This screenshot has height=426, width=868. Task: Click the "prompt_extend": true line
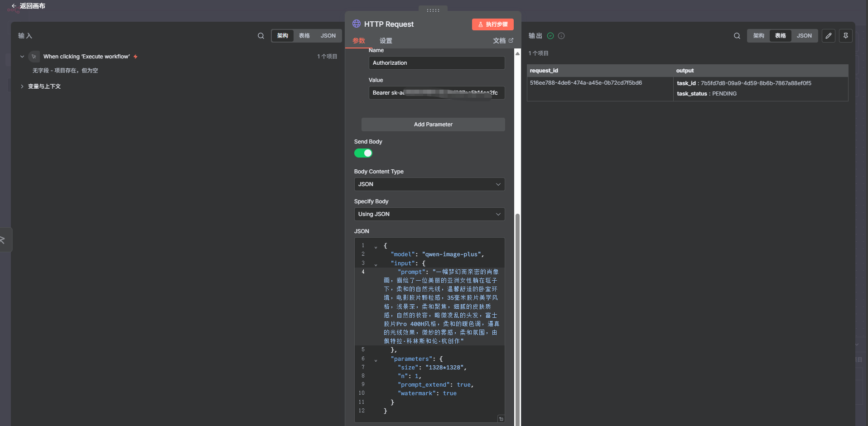(x=436, y=385)
